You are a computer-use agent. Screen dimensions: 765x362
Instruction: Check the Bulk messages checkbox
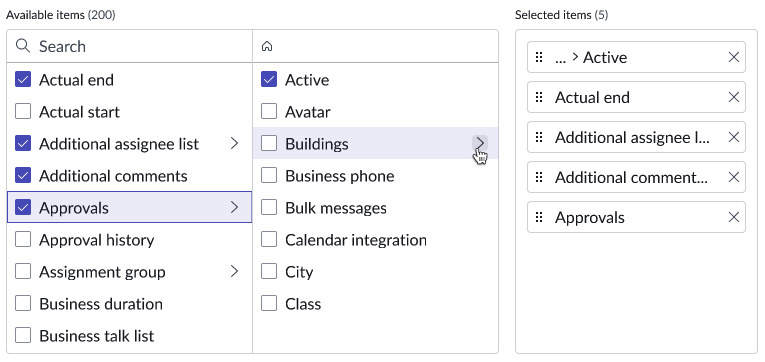tap(269, 207)
